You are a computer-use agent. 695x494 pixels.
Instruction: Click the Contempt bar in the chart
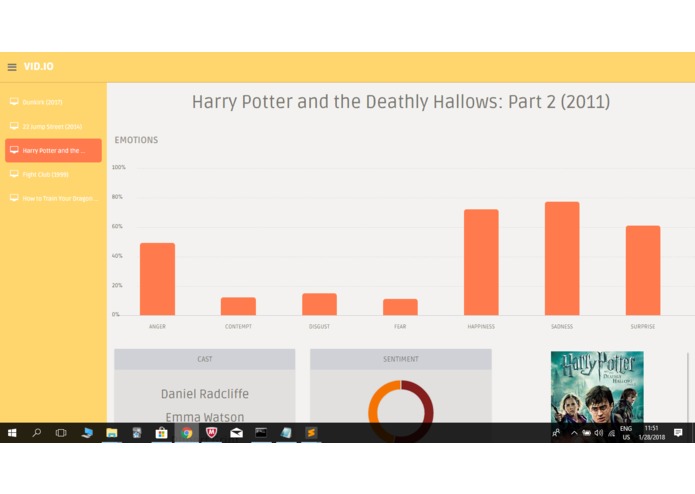coord(238,306)
